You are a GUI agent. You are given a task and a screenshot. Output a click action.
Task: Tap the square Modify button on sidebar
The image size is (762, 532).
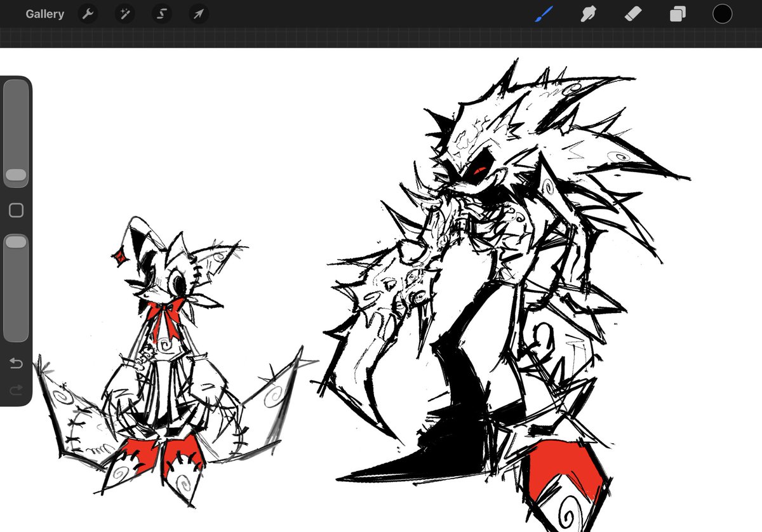[x=16, y=210]
